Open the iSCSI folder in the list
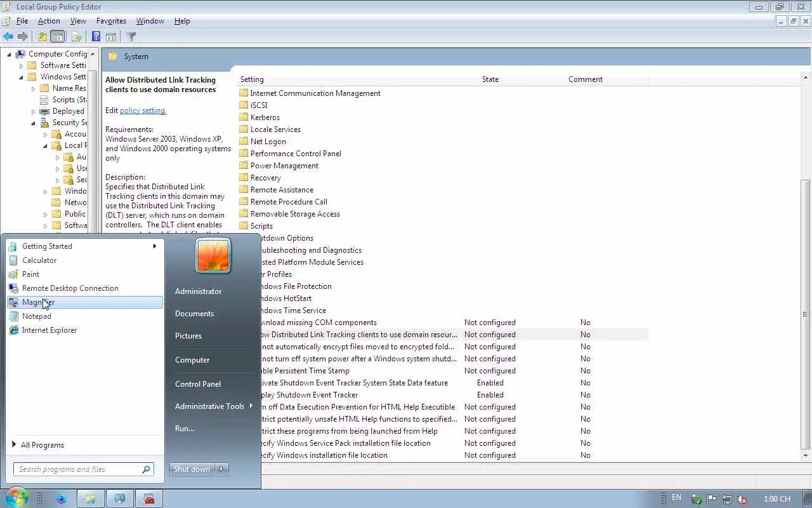The width and height of the screenshot is (812, 508). point(253,105)
